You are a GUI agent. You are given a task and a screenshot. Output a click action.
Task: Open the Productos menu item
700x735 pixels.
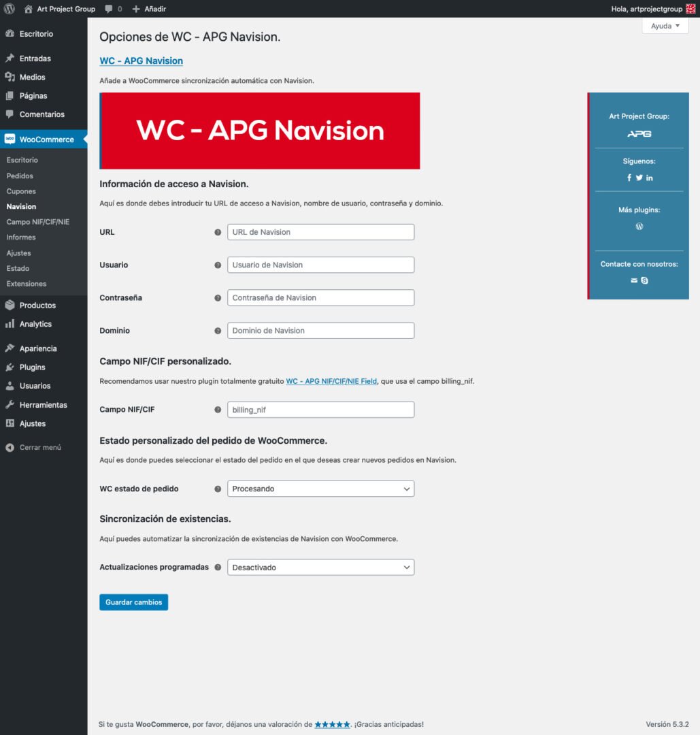tap(37, 306)
